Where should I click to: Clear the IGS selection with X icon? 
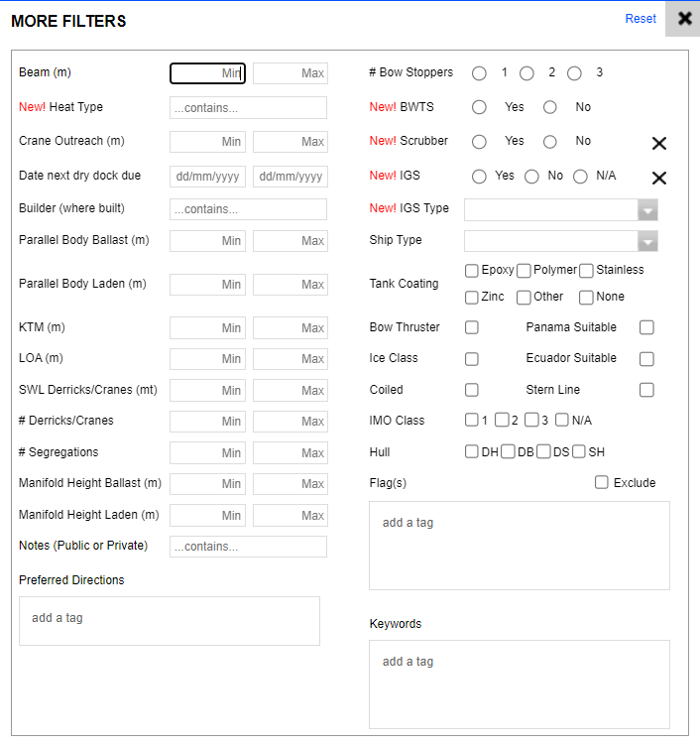pos(659,178)
